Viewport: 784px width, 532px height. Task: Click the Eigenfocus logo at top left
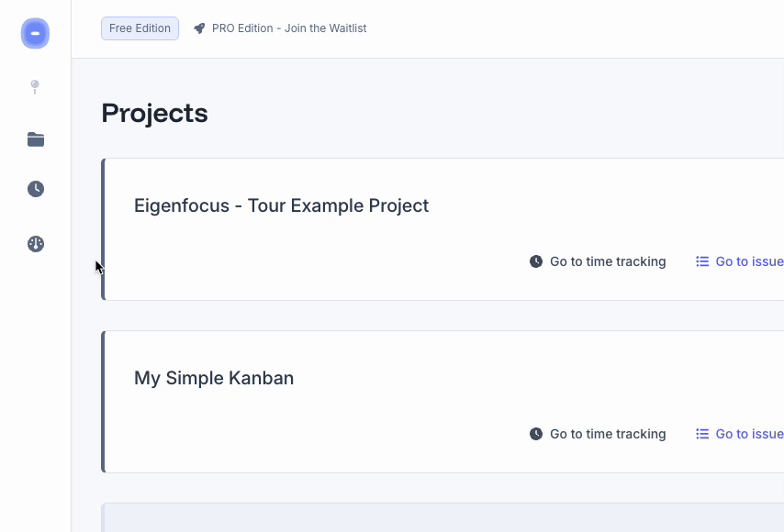pyautogui.click(x=35, y=33)
